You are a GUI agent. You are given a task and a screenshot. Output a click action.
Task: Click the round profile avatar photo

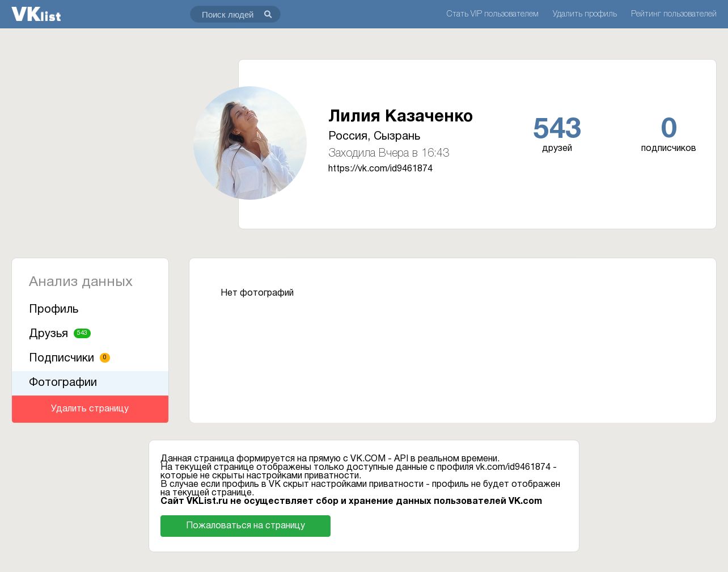(250, 143)
